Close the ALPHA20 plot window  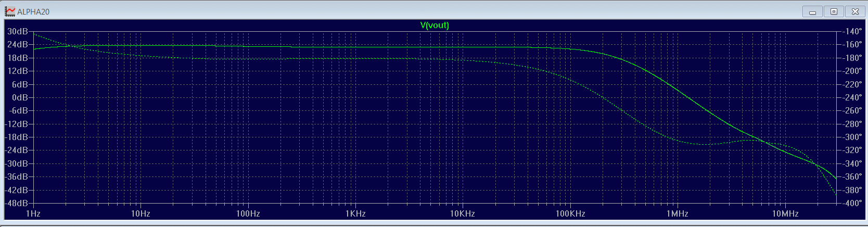855,11
